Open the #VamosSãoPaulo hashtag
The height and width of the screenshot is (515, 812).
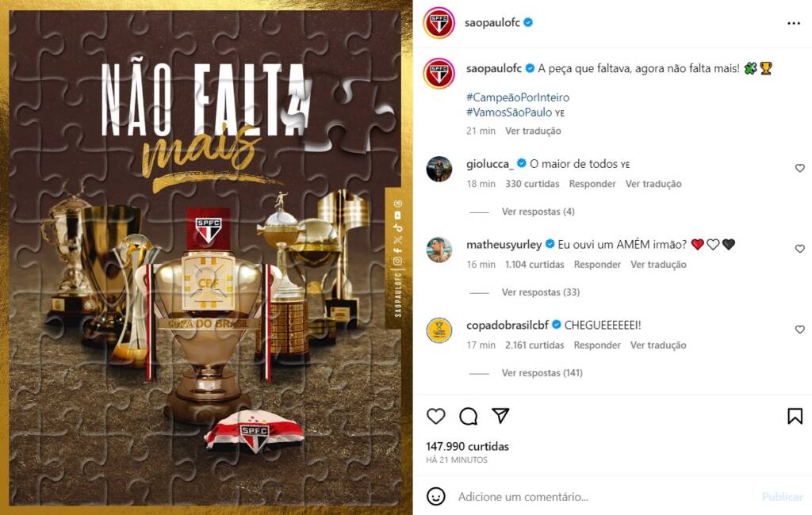pos(508,113)
